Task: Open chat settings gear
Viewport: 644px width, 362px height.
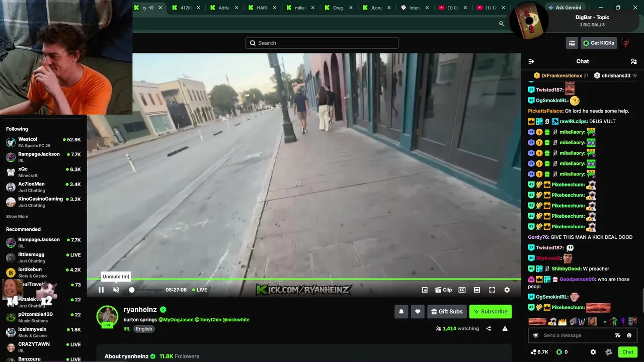Action: (x=593, y=352)
